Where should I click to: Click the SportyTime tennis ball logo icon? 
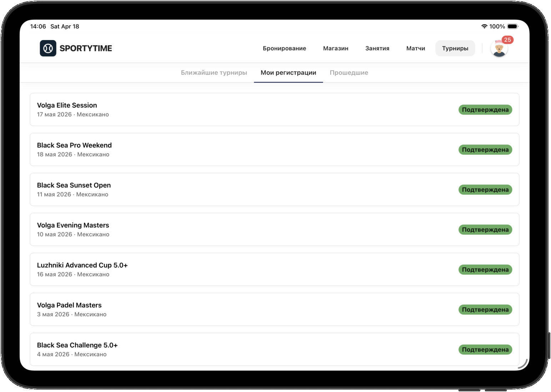tap(48, 48)
